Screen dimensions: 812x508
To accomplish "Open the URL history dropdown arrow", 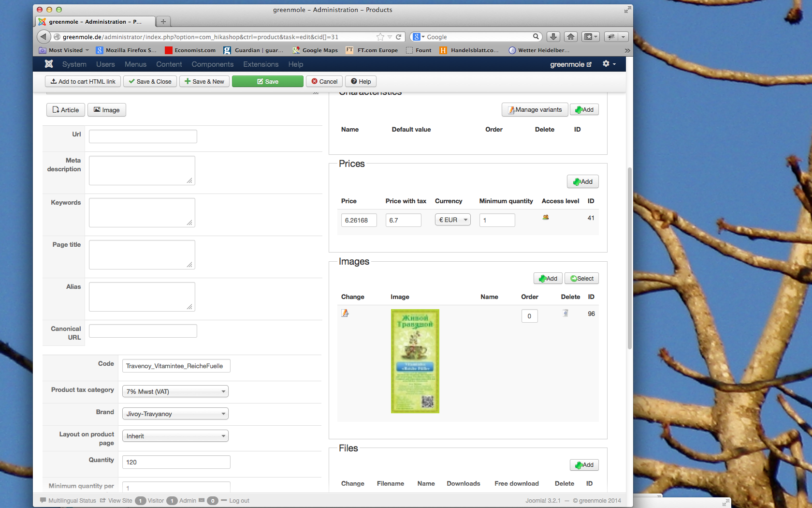I will click(x=390, y=37).
